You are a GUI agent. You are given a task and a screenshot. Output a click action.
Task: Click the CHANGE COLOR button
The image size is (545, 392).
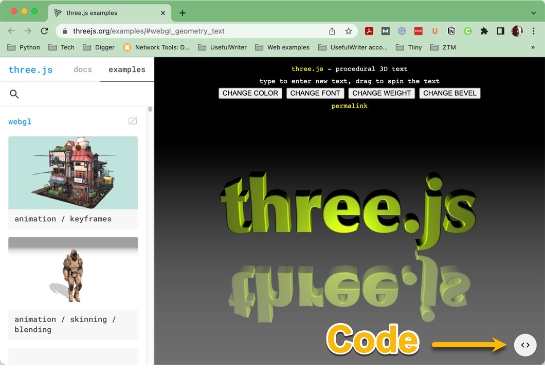pos(250,93)
